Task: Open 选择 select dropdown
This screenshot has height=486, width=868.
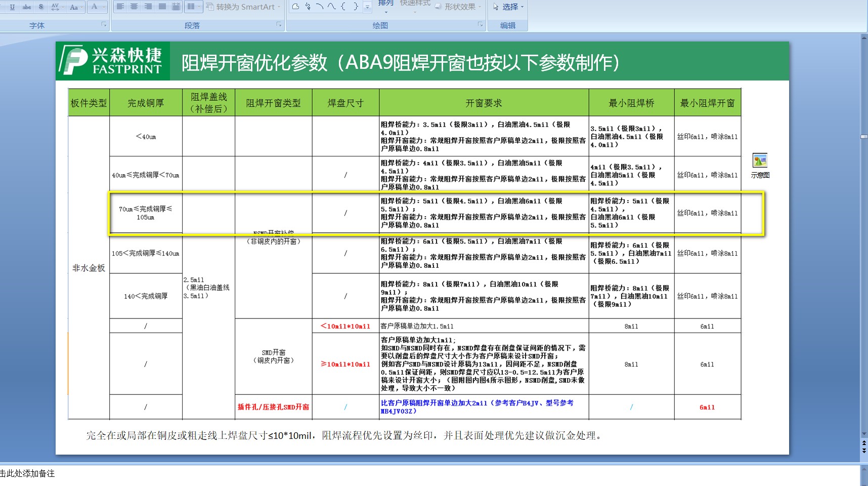Action: pos(508,7)
